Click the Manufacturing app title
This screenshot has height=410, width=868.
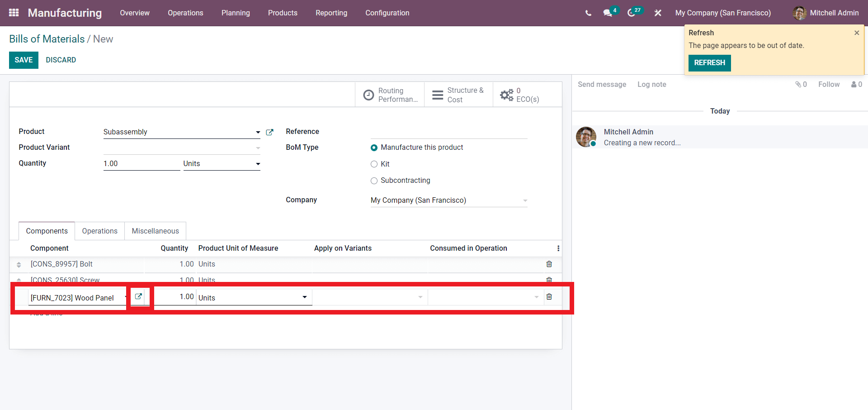pos(65,13)
